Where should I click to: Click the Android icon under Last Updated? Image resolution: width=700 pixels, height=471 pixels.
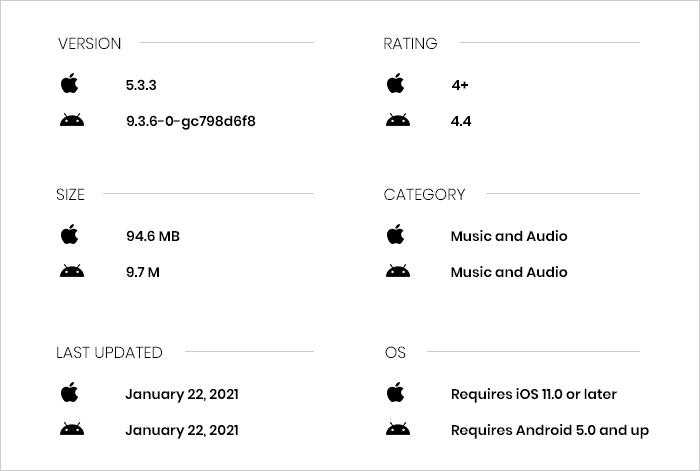(x=72, y=429)
